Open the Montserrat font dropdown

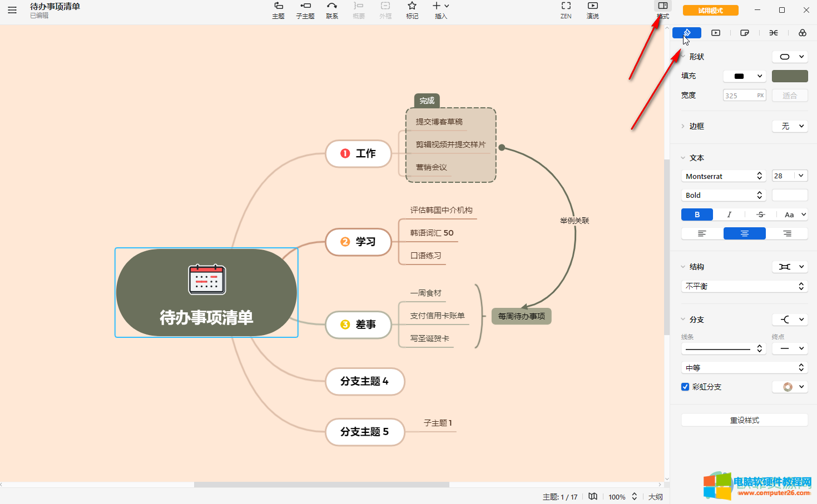coord(724,176)
